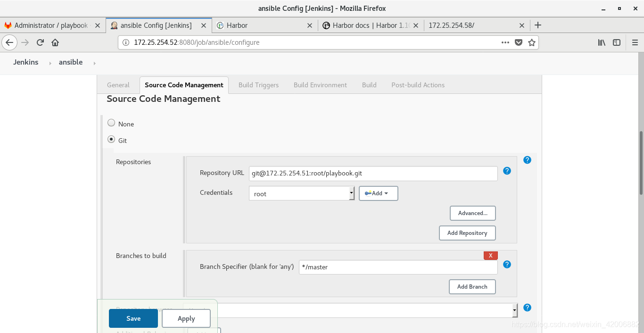Screen dimensions: 644x333
Task: Go to Post-build Actions config tab
Action: (x=418, y=85)
